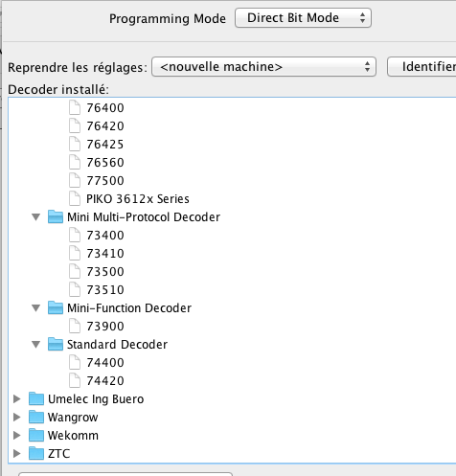The image size is (456, 476).
Task: Select decoder 76560 in the list
Action: (105, 163)
